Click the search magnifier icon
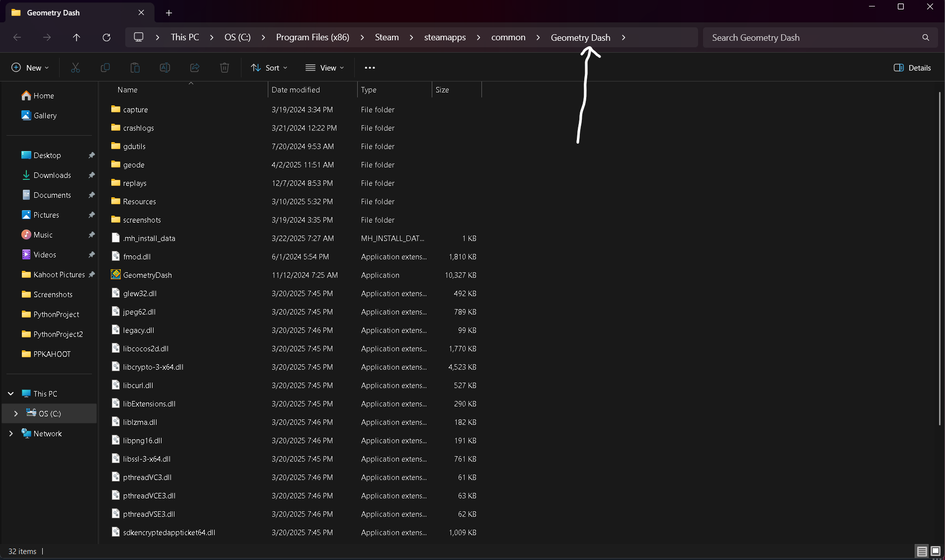The width and height of the screenshot is (945, 560). (x=926, y=38)
